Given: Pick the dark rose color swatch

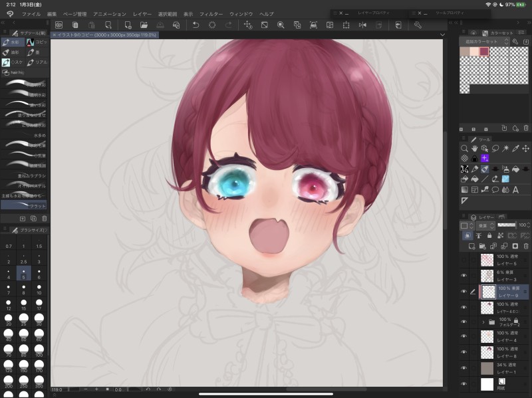Looking at the screenshot, I should point(484,52).
